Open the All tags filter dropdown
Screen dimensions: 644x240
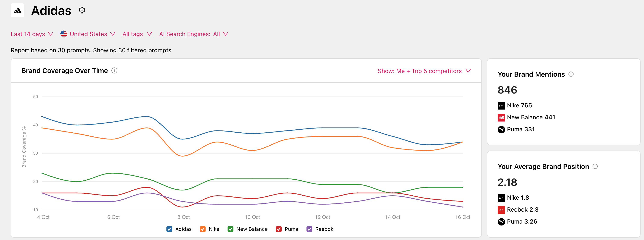coord(137,34)
